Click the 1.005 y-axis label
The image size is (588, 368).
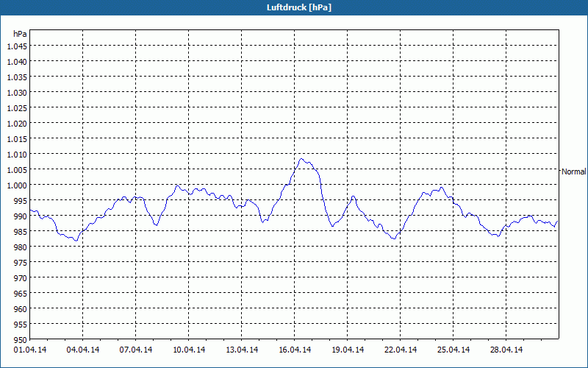point(17,170)
